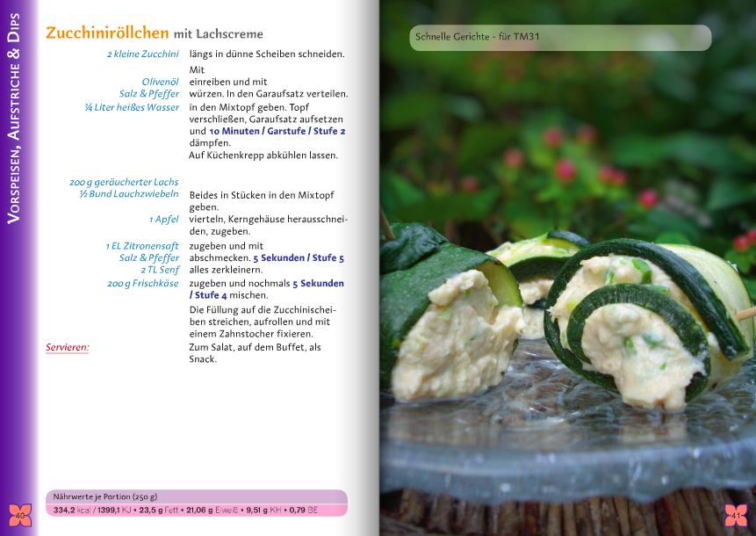Click the flower icon beside page number 40
This screenshot has height=536, width=756.
point(20,515)
